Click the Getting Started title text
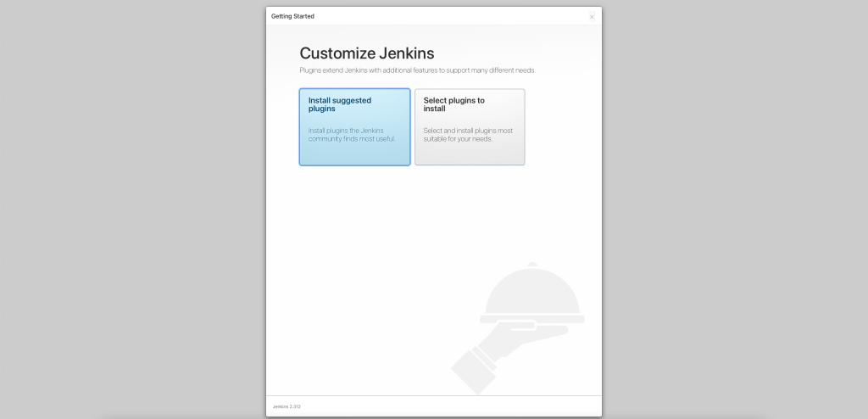The image size is (868, 419). click(x=292, y=16)
